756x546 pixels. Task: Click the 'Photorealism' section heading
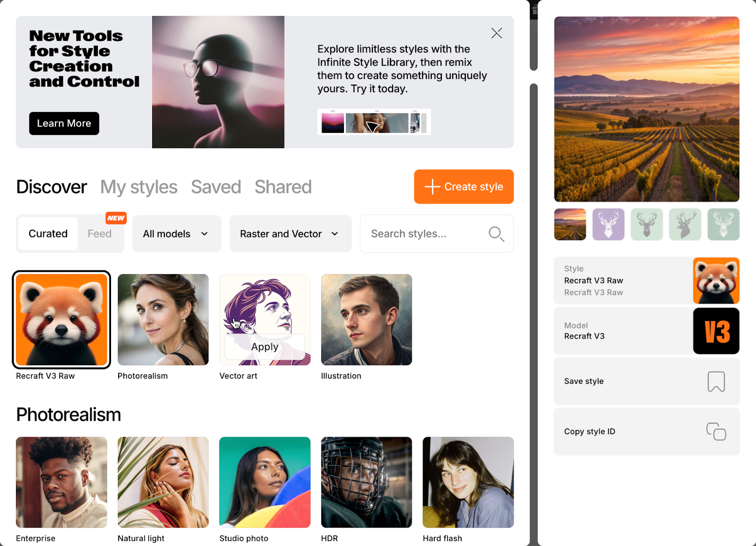[x=69, y=415]
